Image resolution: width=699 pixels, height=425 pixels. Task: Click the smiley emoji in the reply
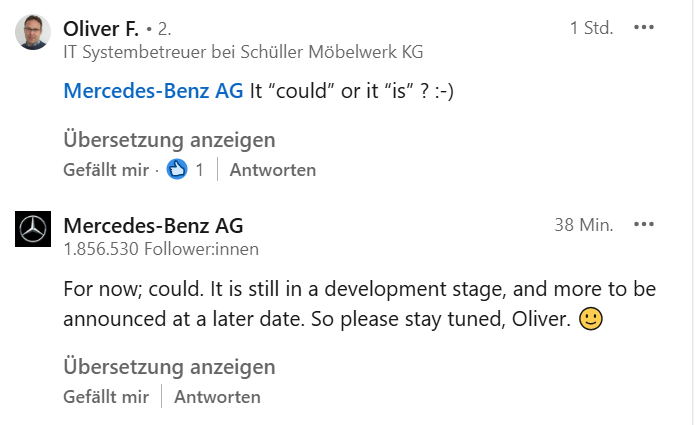[591, 320]
